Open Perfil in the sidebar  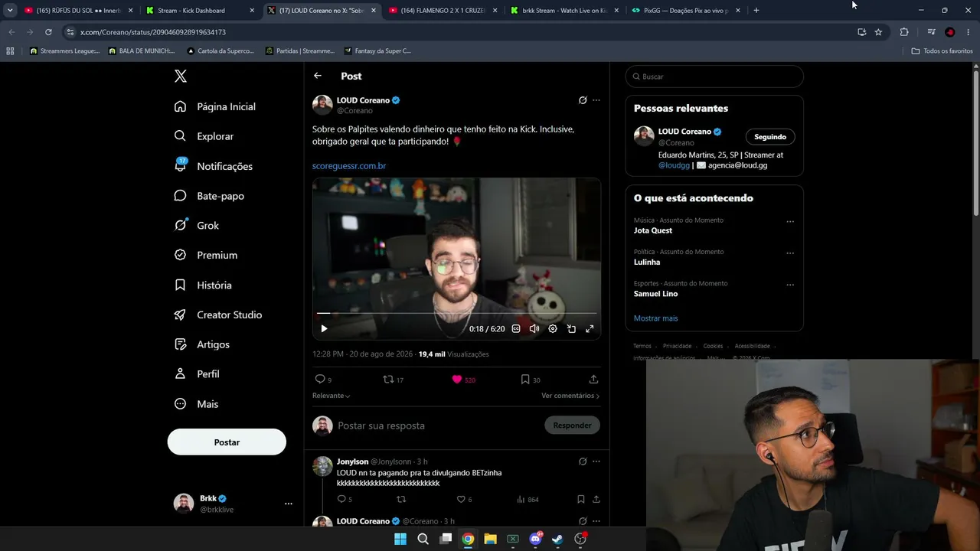(x=197, y=374)
